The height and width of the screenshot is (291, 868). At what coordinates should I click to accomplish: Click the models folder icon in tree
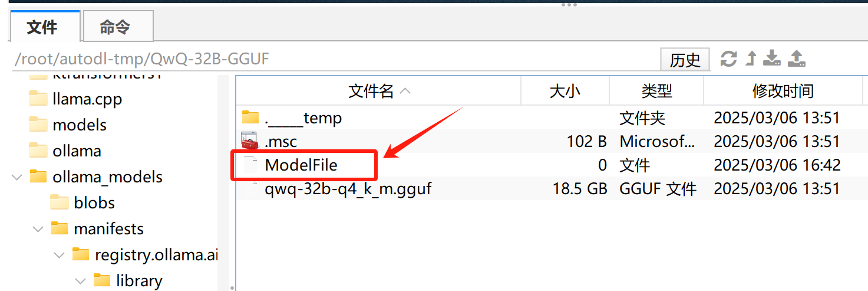(38, 124)
